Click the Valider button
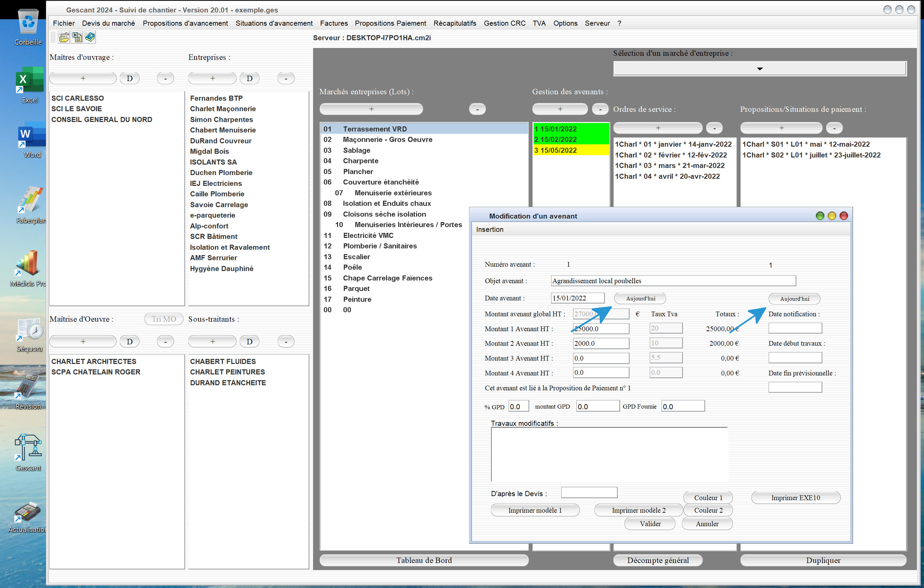 point(650,524)
